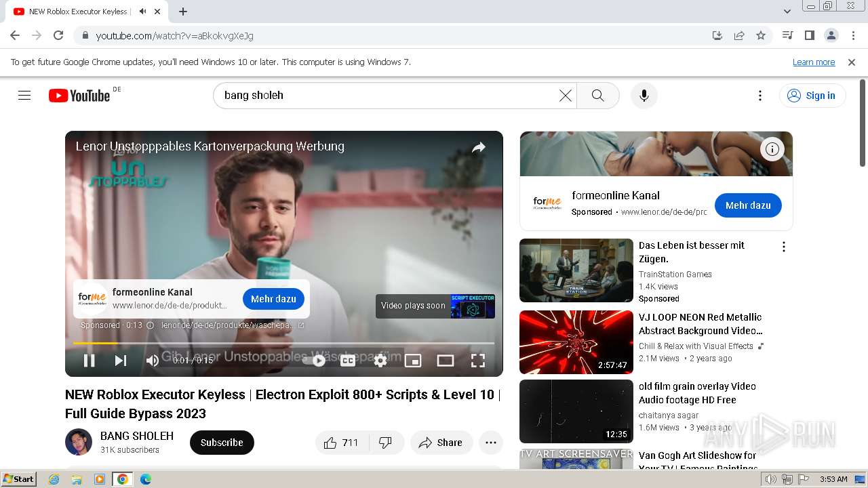Skip to the next video

[x=121, y=361]
